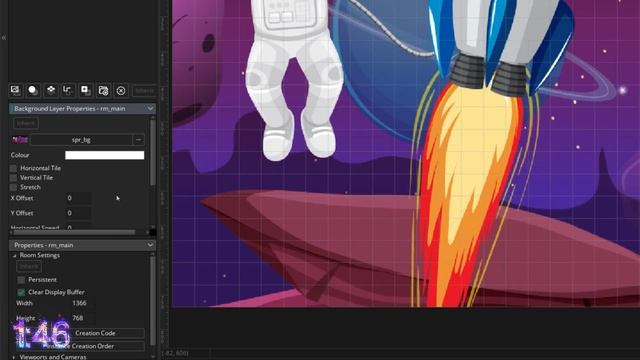Create a new asset layer
This screenshot has width=640, height=360.
point(85,90)
